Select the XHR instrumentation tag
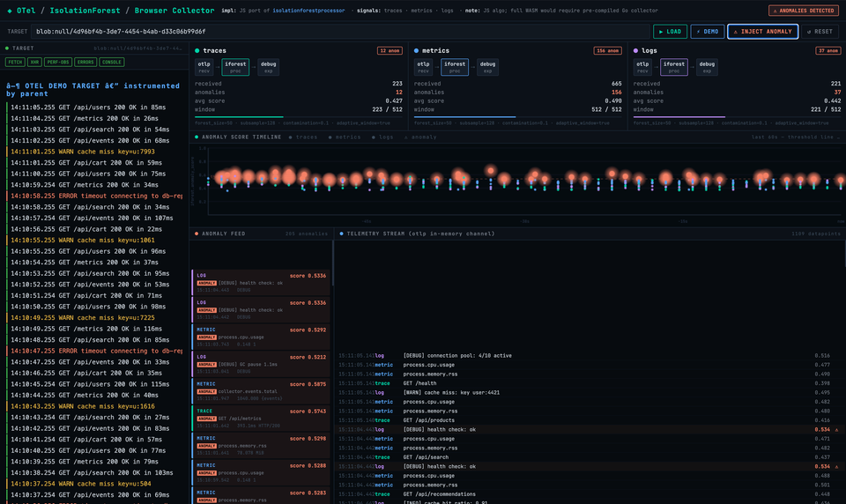Viewport: 846px width, 504px height. (x=34, y=62)
